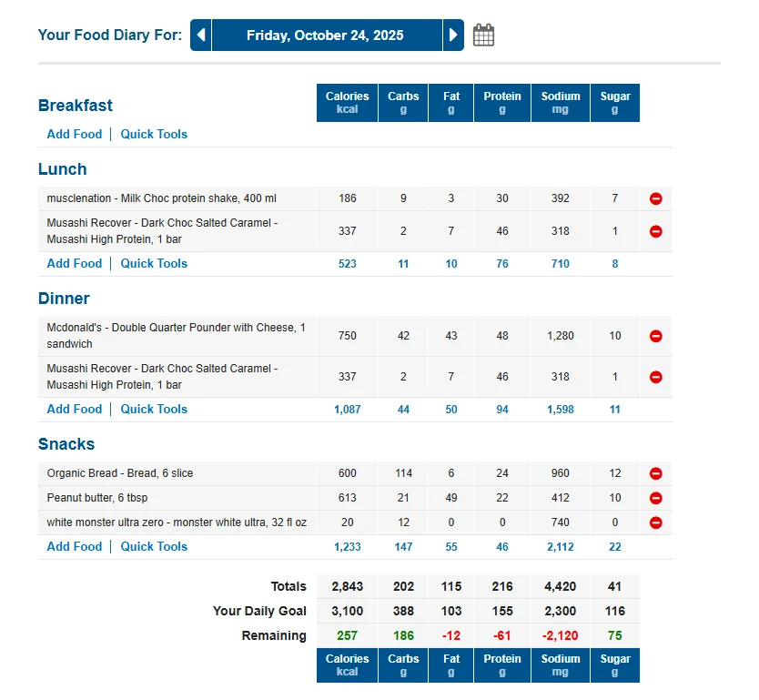The width and height of the screenshot is (759, 700).
Task: Remove Organic Bread entry
Action: pyautogui.click(x=655, y=473)
